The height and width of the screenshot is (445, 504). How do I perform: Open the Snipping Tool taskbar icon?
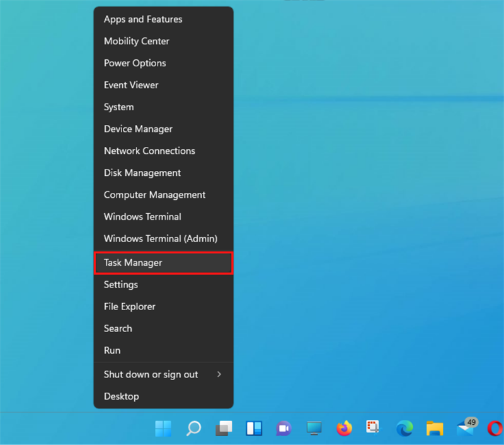[x=373, y=427]
